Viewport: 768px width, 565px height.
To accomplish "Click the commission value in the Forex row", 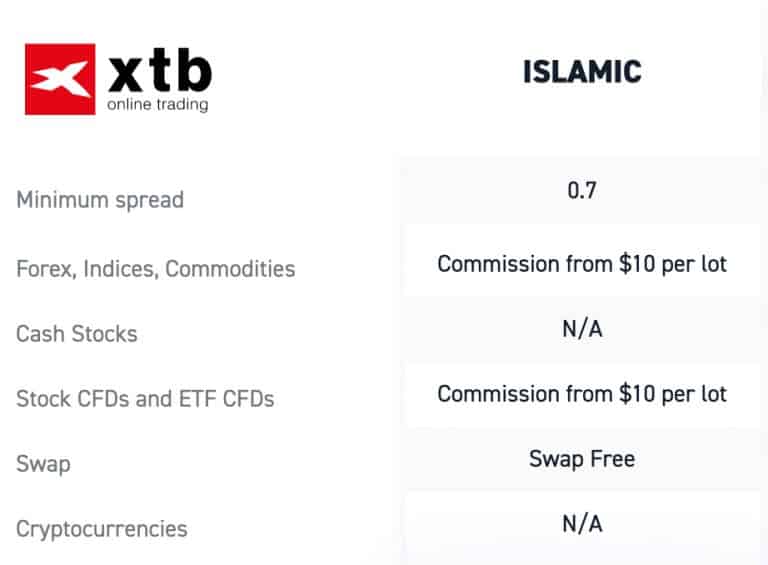I will tap(581, 264).
